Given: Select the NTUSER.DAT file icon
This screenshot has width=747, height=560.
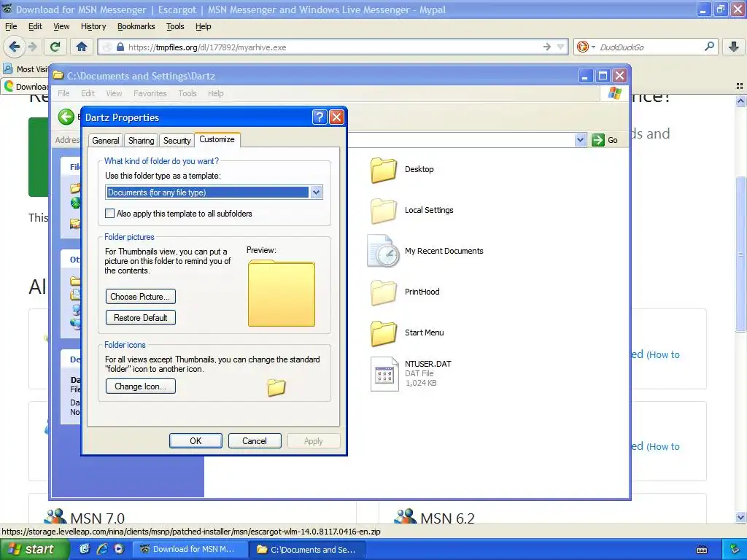Looking at the screenshot, I should tap(384, 374).
